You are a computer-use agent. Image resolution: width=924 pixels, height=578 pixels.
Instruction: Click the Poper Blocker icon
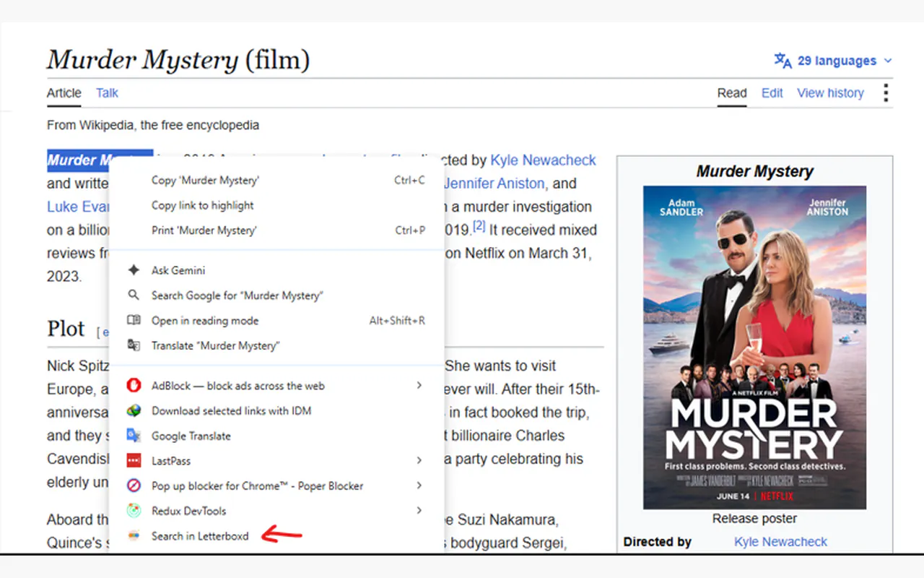(x=134, y=486)
